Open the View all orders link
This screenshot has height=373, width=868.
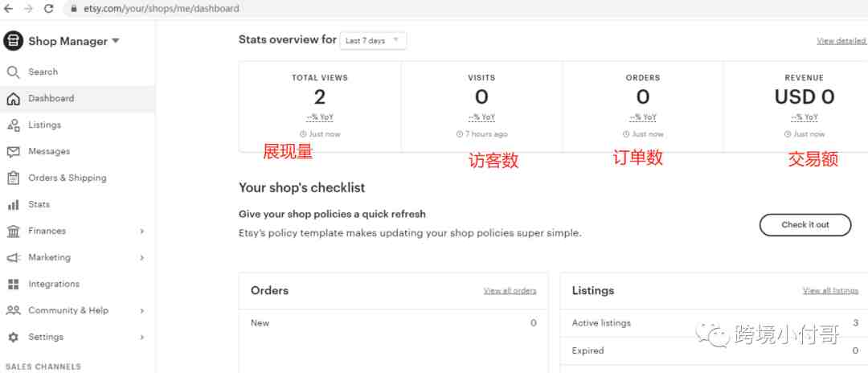click(x=510, y=290)
